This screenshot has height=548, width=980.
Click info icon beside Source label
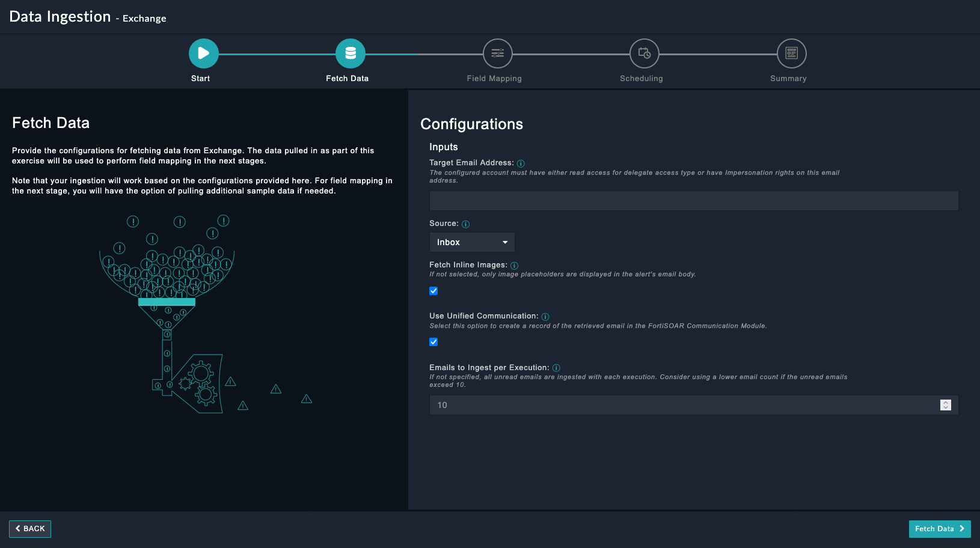pyautogui.click(x=465, y=224)
